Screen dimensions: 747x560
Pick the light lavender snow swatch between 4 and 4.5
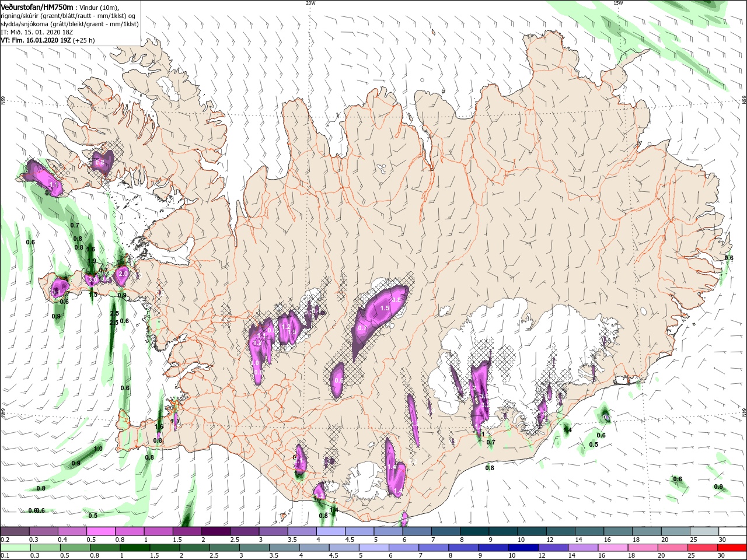tap(330, 531)
